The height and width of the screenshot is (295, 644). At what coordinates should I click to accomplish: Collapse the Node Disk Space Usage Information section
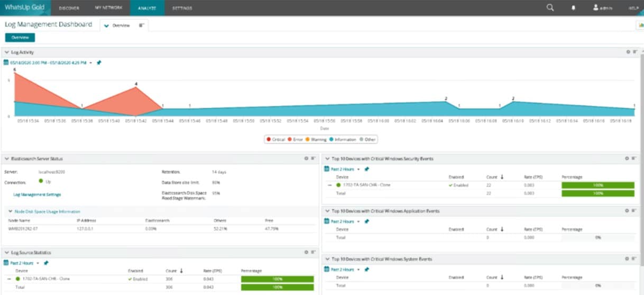pos(11,211)
